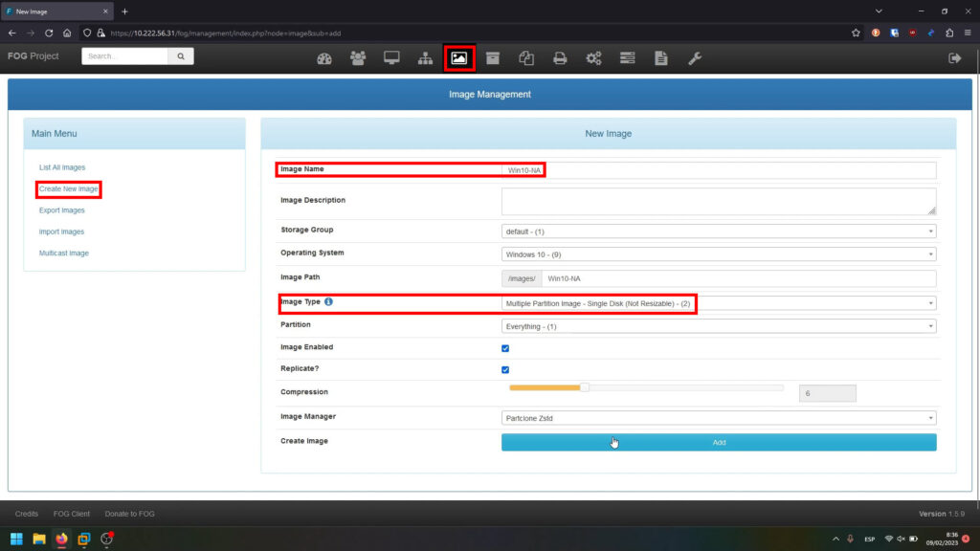Go to Hosts monitor icon
Viewport: 980px width, 551px height.
click(x=391, y=58)
